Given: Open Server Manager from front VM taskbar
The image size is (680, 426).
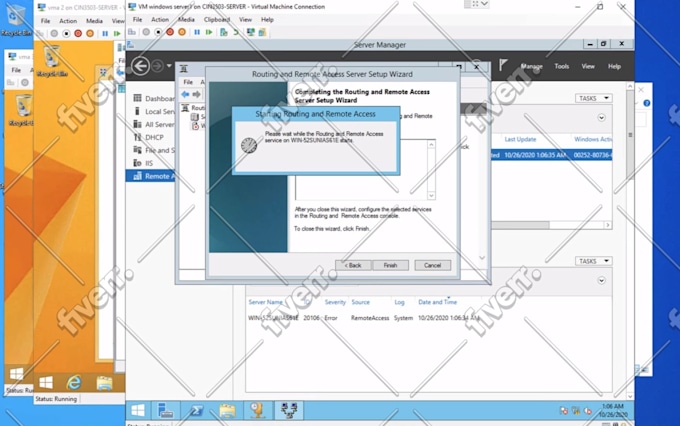Looking at the screenshot, I should pyautogui.click(x=165, y=410).
